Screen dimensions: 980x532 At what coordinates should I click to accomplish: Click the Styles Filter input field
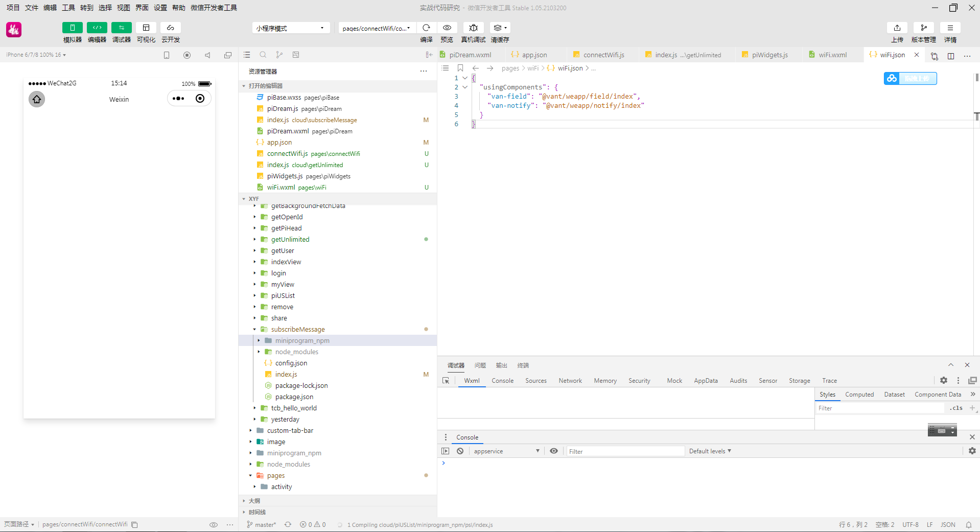coord(880,408)
